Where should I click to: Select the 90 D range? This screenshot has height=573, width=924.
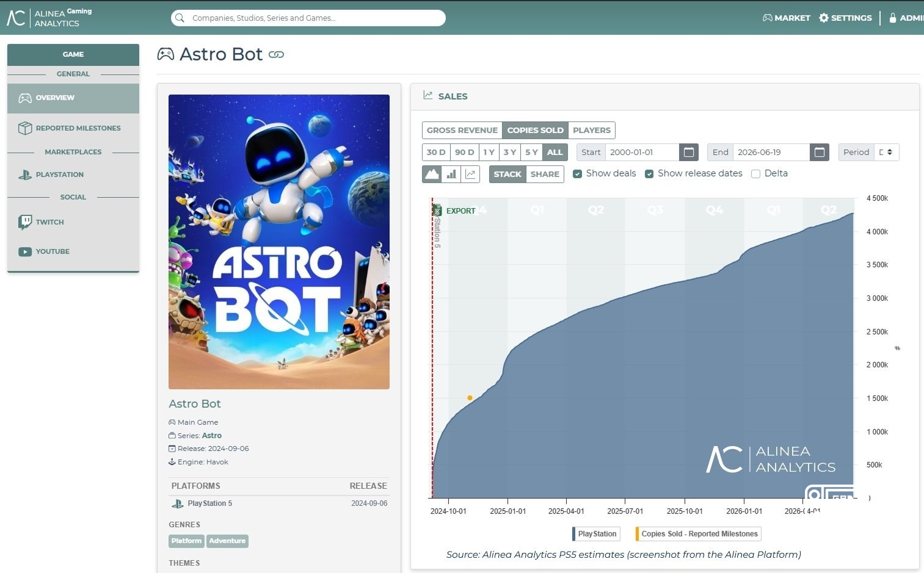(x=464, y=152)
